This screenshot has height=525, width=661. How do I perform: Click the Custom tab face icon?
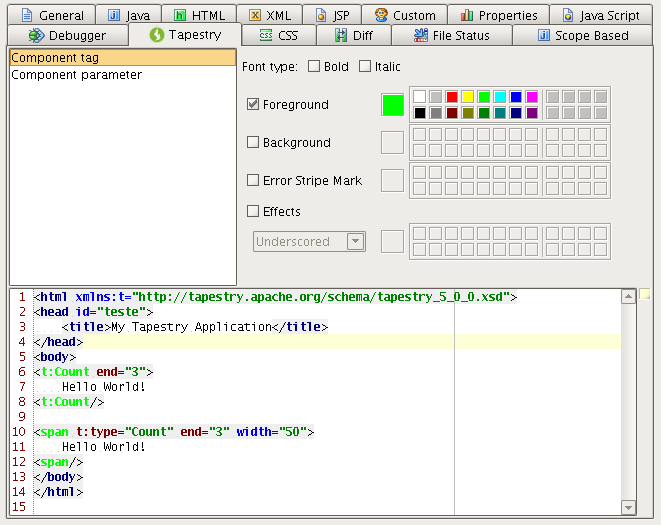pos(381,15)
